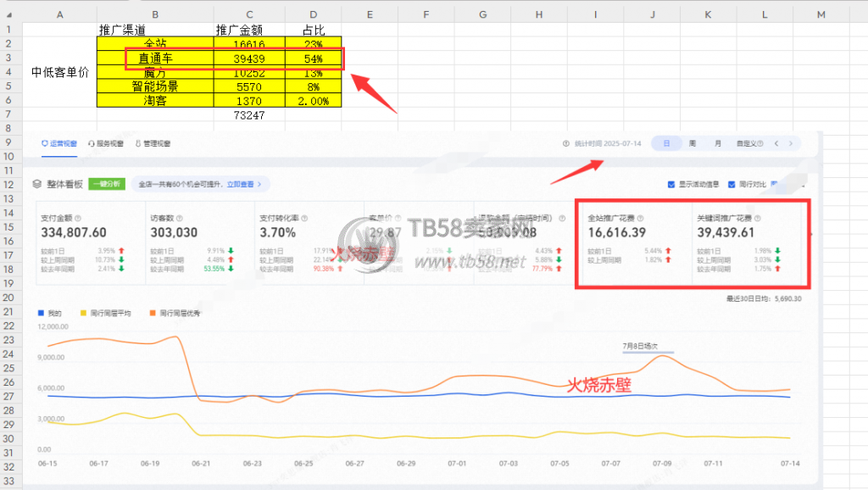Toggle the 同行对比 checkbox
868x490 pixels.
732,183
